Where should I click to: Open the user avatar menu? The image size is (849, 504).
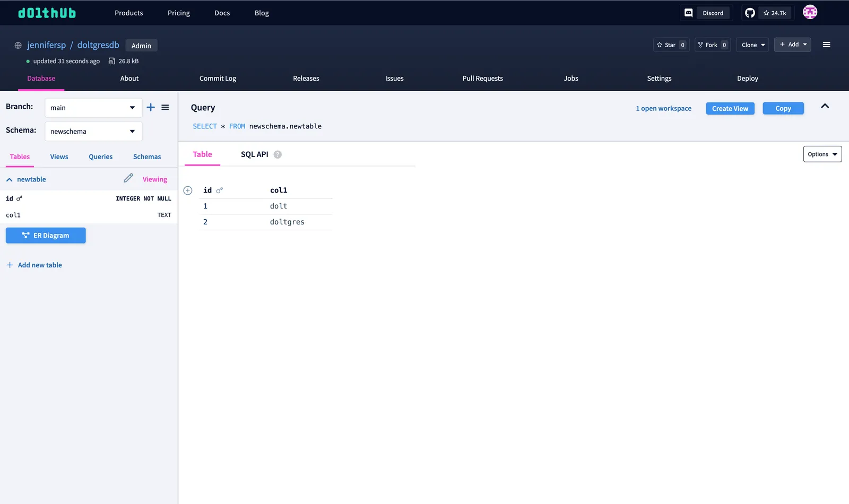coord(810,12)
